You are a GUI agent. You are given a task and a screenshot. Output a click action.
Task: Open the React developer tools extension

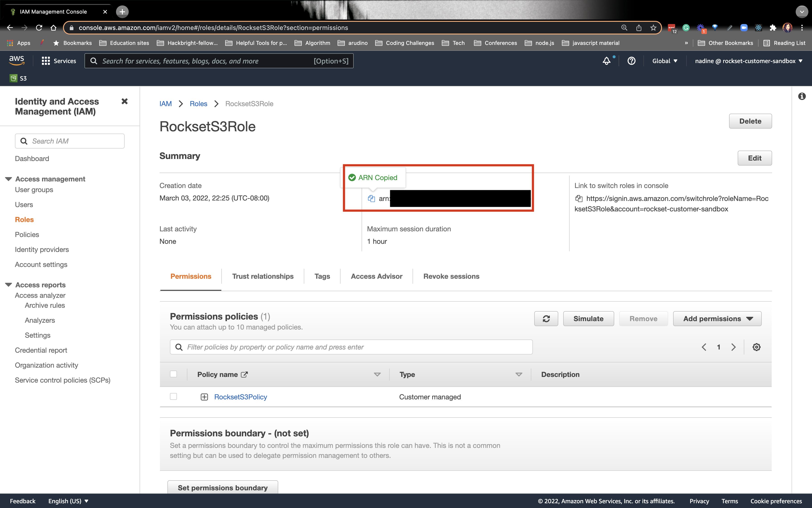758,27
